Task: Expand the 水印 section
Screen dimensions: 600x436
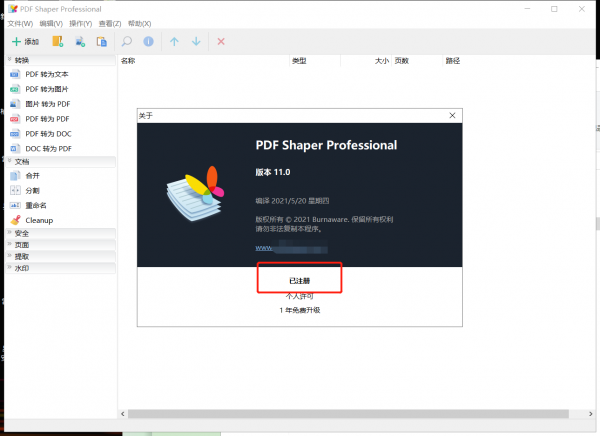Action: [60, 268]
